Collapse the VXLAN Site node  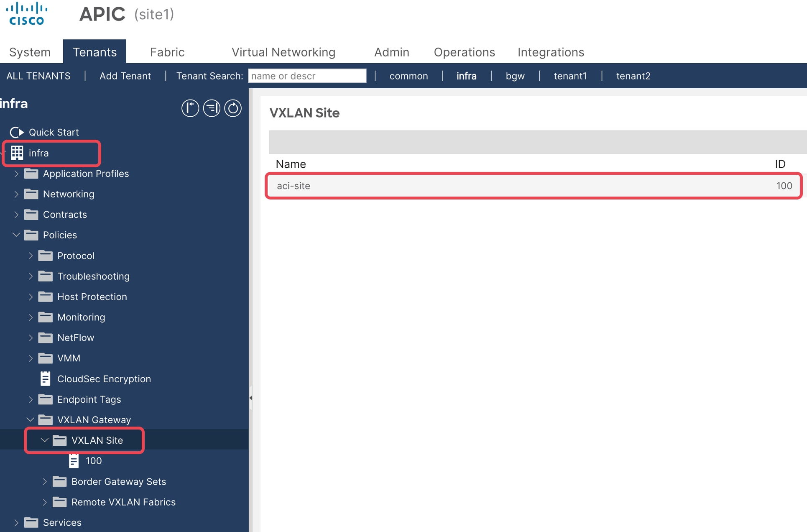[x=45, y=440]
